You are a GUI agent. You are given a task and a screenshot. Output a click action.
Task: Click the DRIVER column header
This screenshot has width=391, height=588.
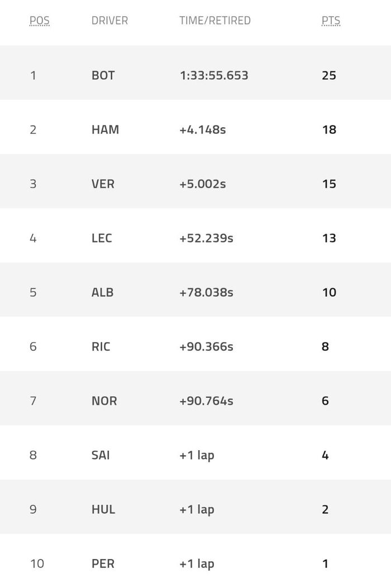click(x=109, y=21)
